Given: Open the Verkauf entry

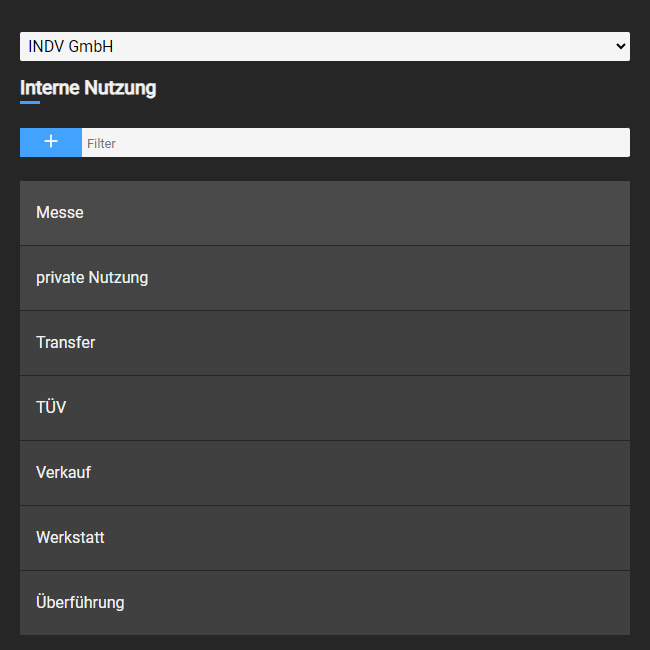Looking at the screenshot, I should (325, 473).
